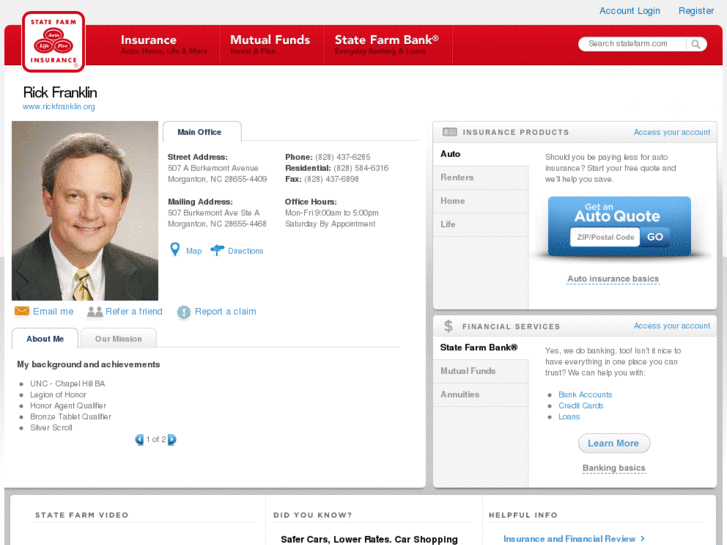The image size is (727, 545).
Task: Click the Map link text
Action: (194, 251)
